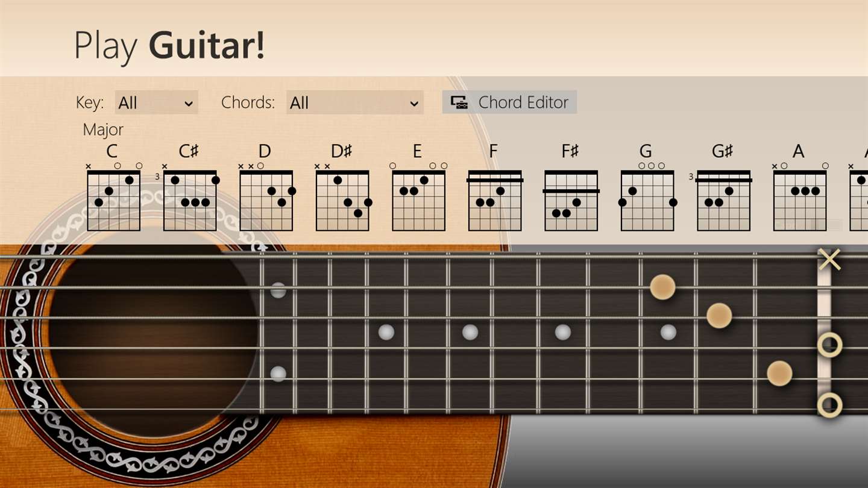Click the tan finger dot on third string
Screen dimensions: 868x488
tap(719, 315)
